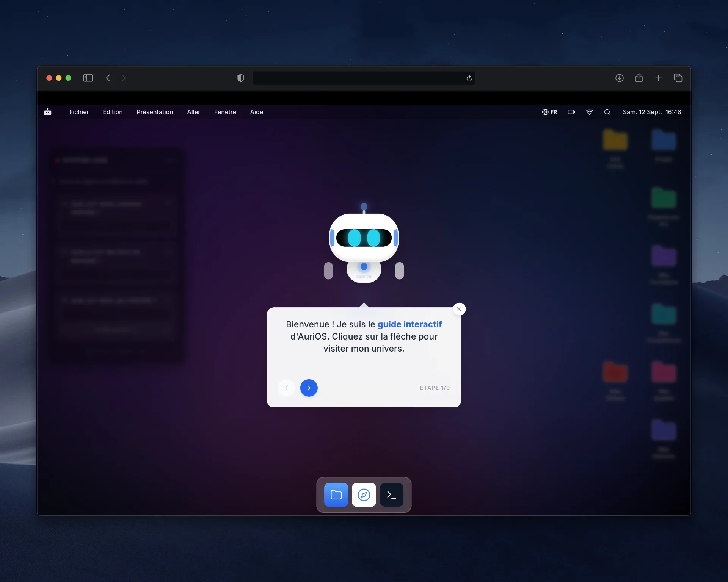
Task: Open the Fichier menu
Action: click(79, 112)
